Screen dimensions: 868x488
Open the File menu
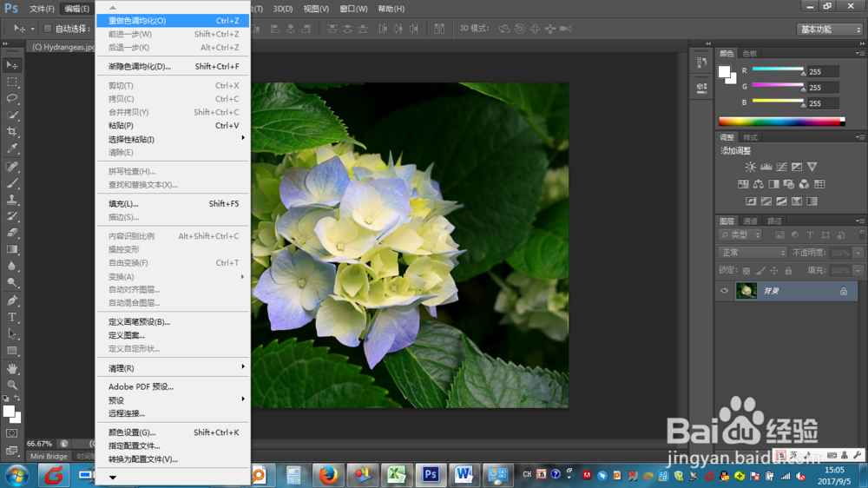click(42, 9)
